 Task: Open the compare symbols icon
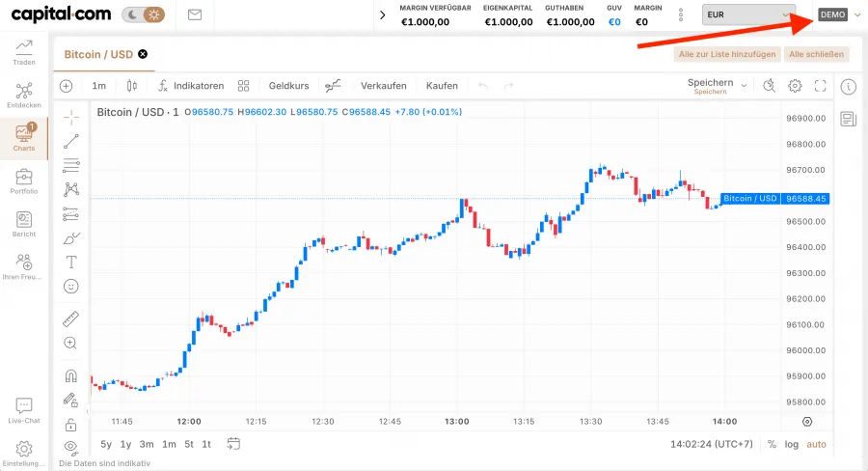333,86
